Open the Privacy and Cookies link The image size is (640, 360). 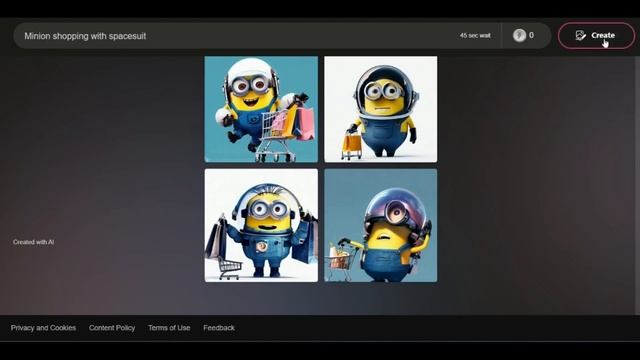click(x=43, y=328)
